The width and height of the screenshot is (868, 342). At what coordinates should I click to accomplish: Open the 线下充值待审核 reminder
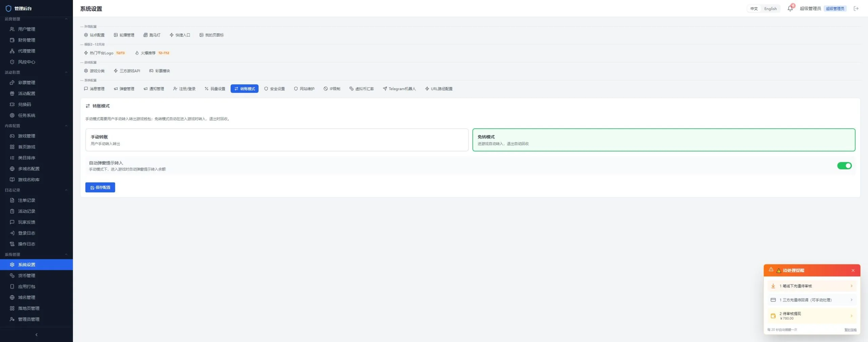tap(812, 286)
